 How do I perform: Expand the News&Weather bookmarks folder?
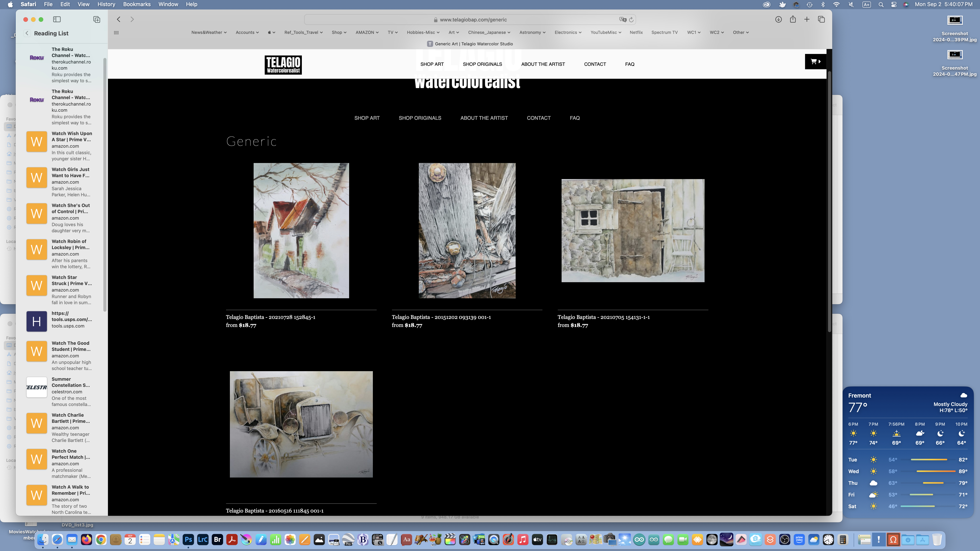tap(209, 33)
